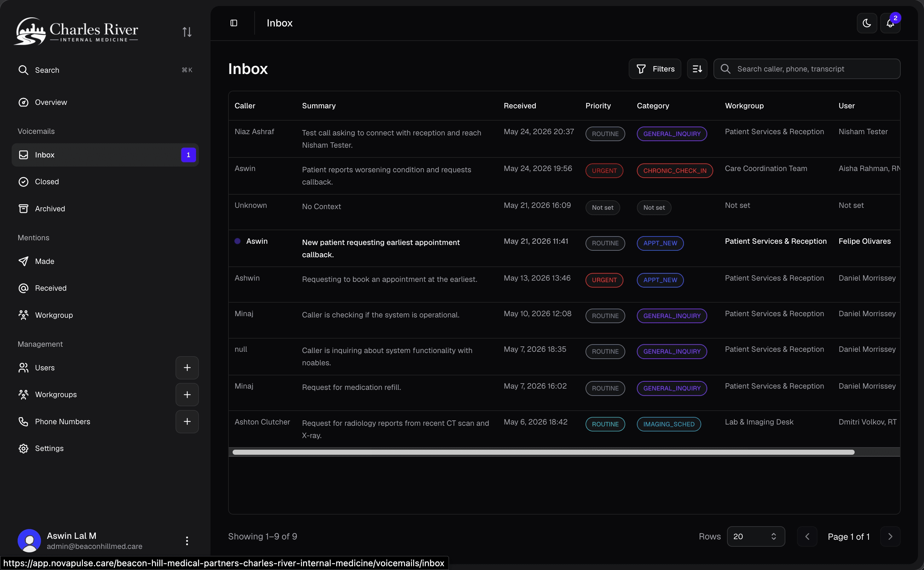
Task: Toggle the sidebar panel icon
Action: [234, 23]
